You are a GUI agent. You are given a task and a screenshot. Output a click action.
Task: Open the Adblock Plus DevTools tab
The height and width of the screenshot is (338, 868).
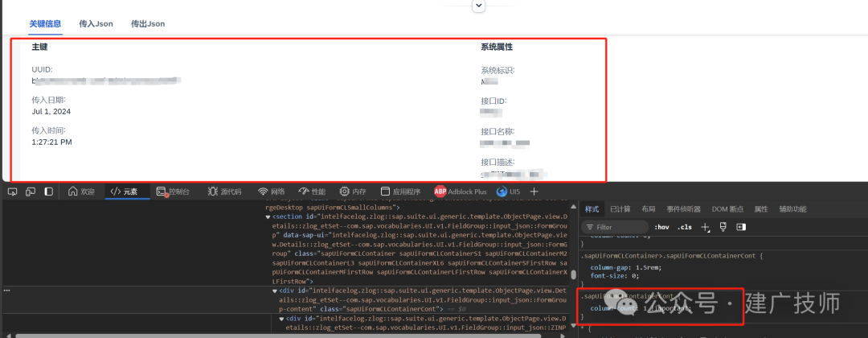click(x=460, y=192)
